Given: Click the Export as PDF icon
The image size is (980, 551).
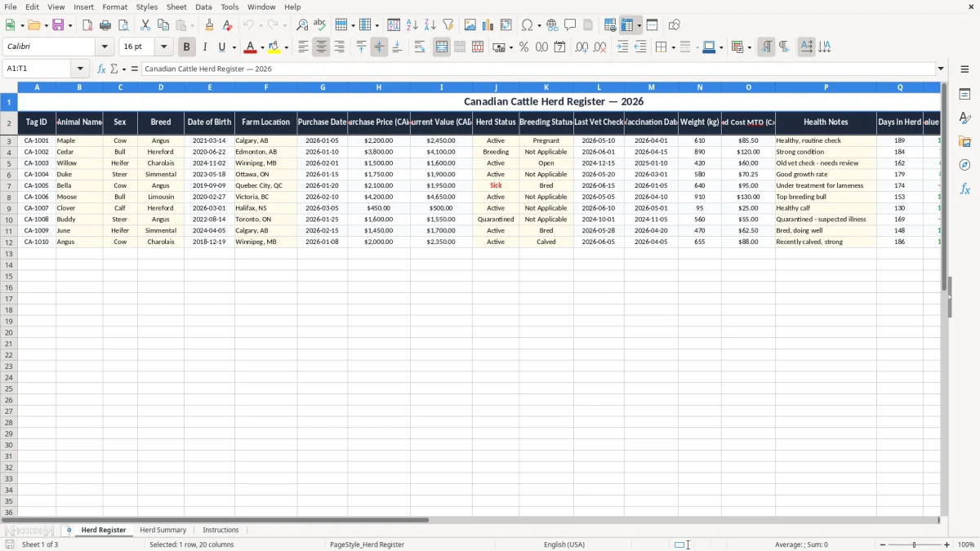Looking at the screenshot, I should point(87,25).
